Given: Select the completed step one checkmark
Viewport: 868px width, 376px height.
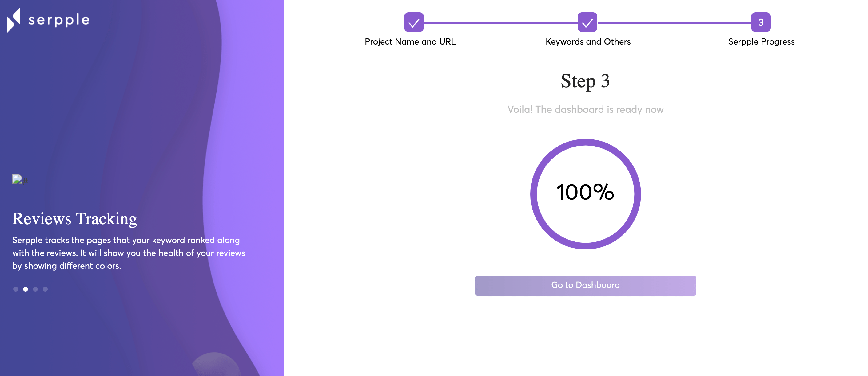Looking at the screenshot, I should click(x=414, y=22).
